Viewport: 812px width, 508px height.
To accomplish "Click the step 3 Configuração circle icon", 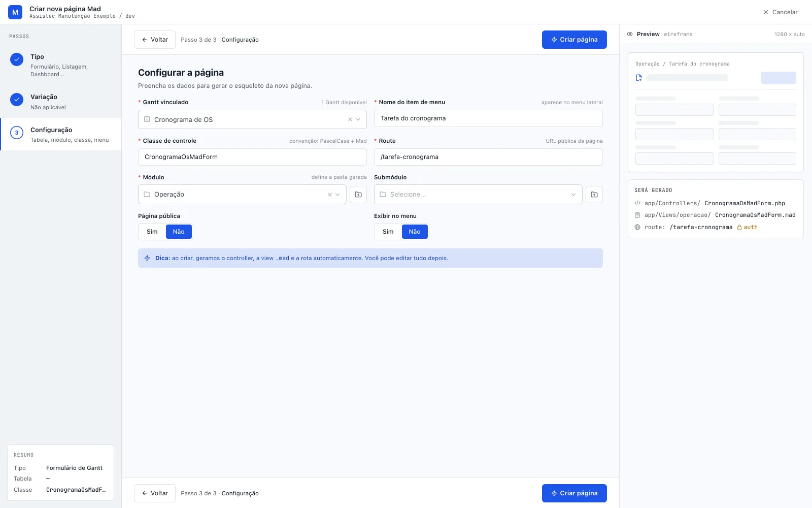I will [x=17, y=133].
